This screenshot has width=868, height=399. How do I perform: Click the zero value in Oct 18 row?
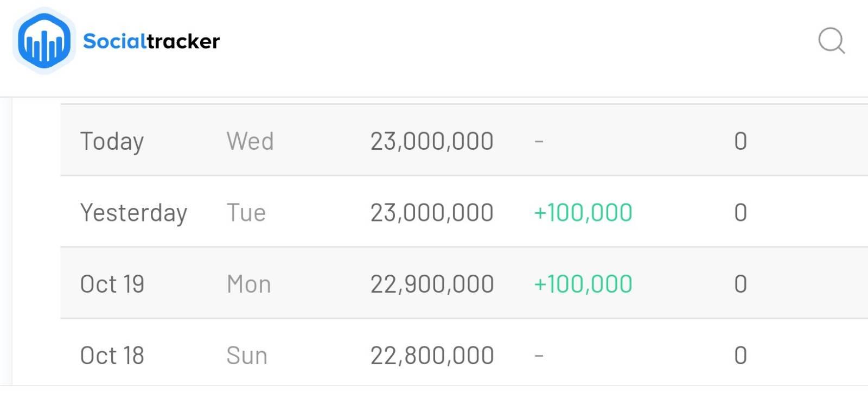741,356
